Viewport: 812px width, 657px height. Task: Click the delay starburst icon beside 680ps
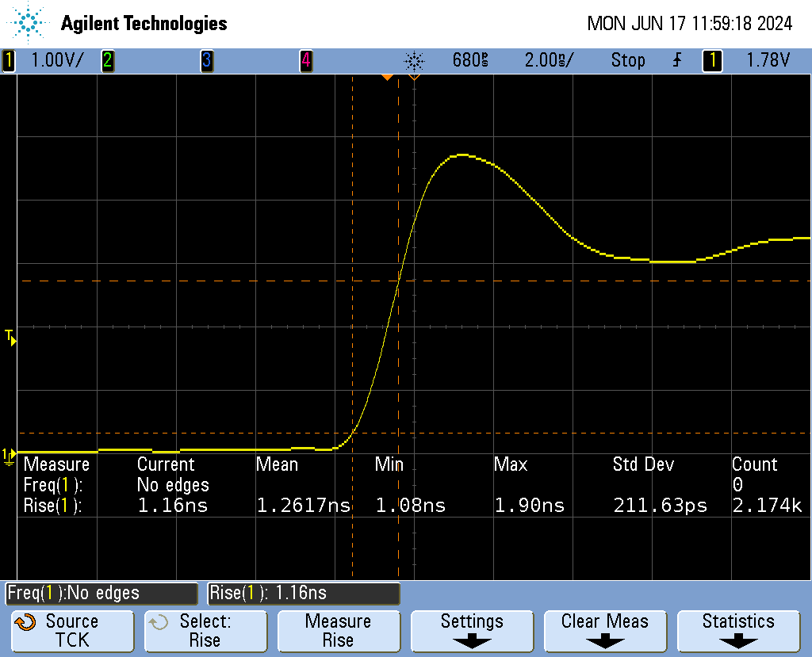pyautogui.click(x=415, y=60)
